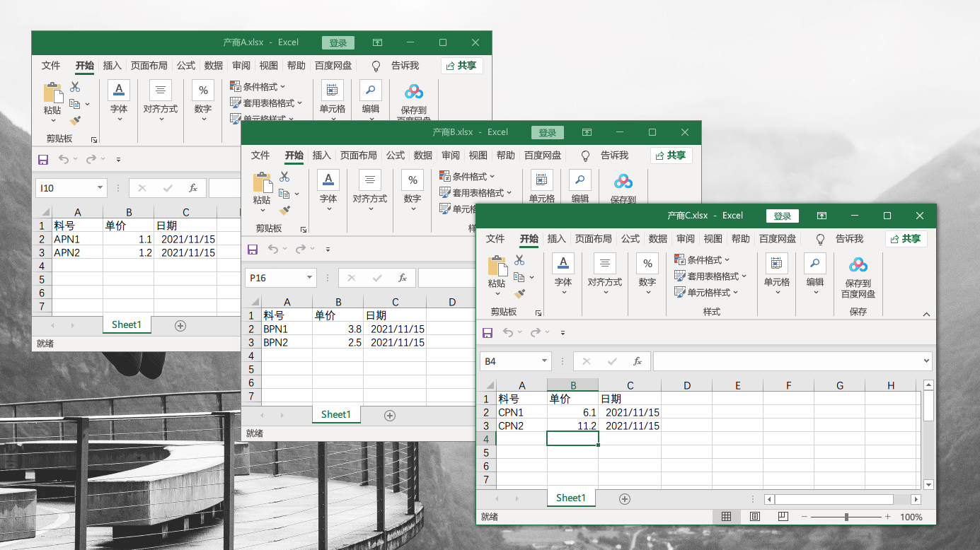The width and height of the screenshot is (980, 550).
Task: Click Cut scissors icon in 产商A window
Action: (75, 86)
